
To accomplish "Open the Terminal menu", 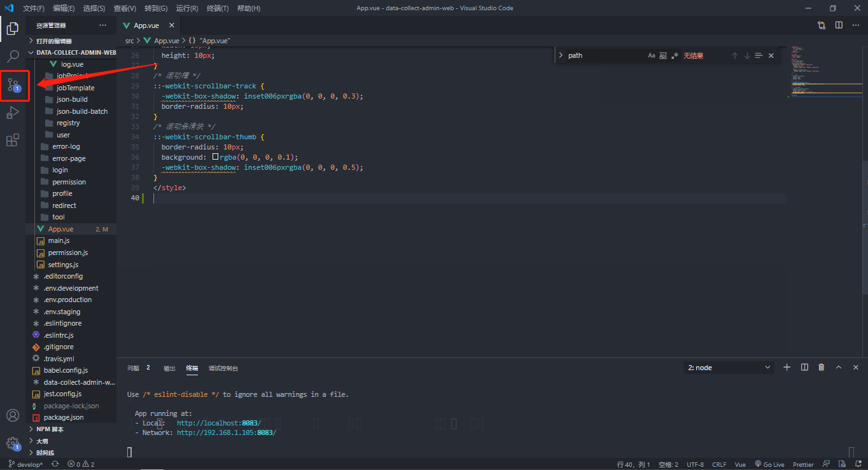I will point(218,8).
